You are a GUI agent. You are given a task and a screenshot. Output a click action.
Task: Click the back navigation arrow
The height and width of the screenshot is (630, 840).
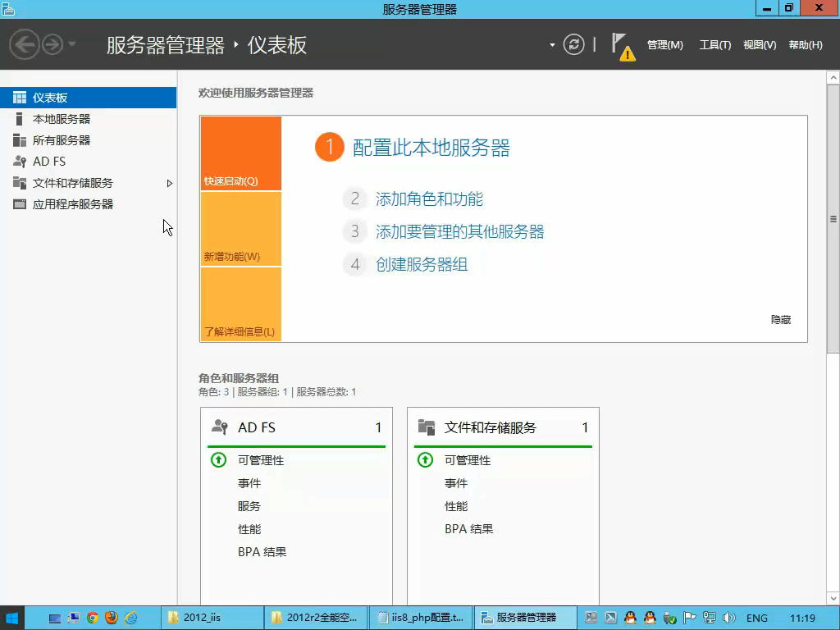[25, 44]
